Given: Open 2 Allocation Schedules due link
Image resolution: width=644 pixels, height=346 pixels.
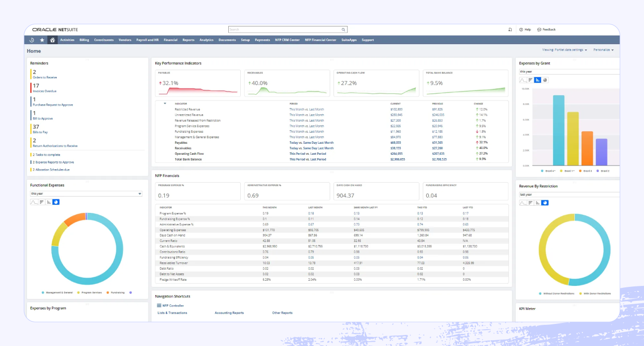Looking at the screenshot, I should click(x=51, y=170).
